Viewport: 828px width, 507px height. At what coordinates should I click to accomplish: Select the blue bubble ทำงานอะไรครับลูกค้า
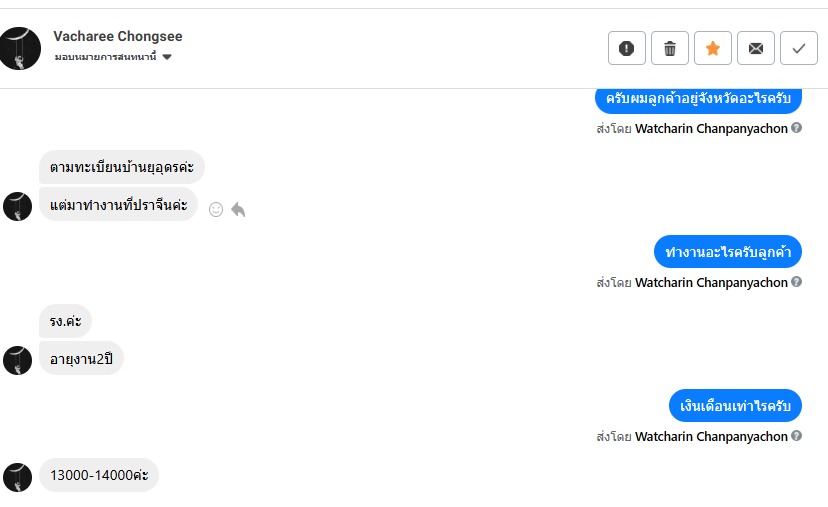[728, 251]
